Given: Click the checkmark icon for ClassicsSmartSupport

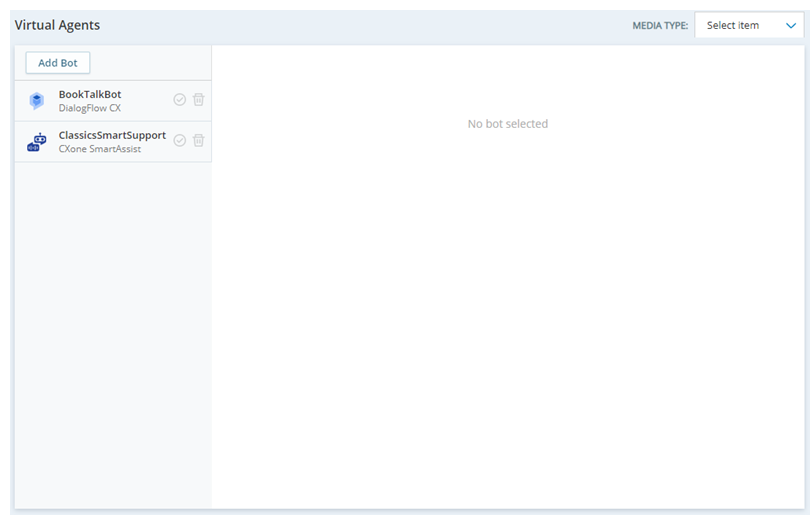Looking at the screenshot, I should pos(180,140).
